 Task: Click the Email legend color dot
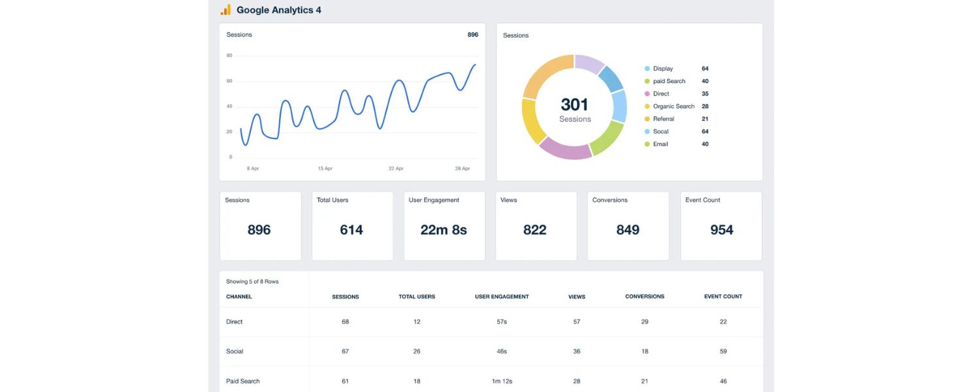pos(647,144)
